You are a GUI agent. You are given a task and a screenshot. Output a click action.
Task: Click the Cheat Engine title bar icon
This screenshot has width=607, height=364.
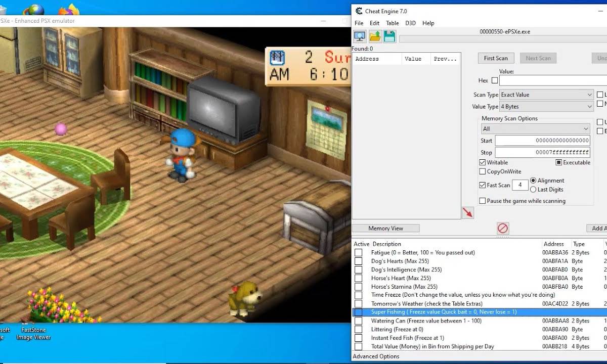pos(359,11)
